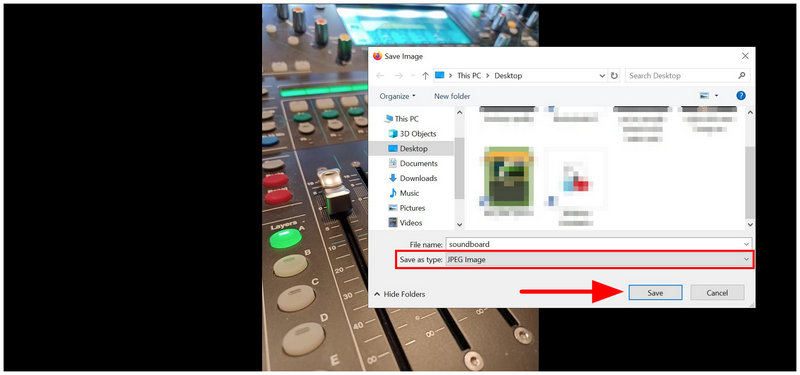Select Desktop in the navigation tree
Image resolution: width=800 pixels, height=375 pixels.
pyautogui.click(x=414, y=148)
